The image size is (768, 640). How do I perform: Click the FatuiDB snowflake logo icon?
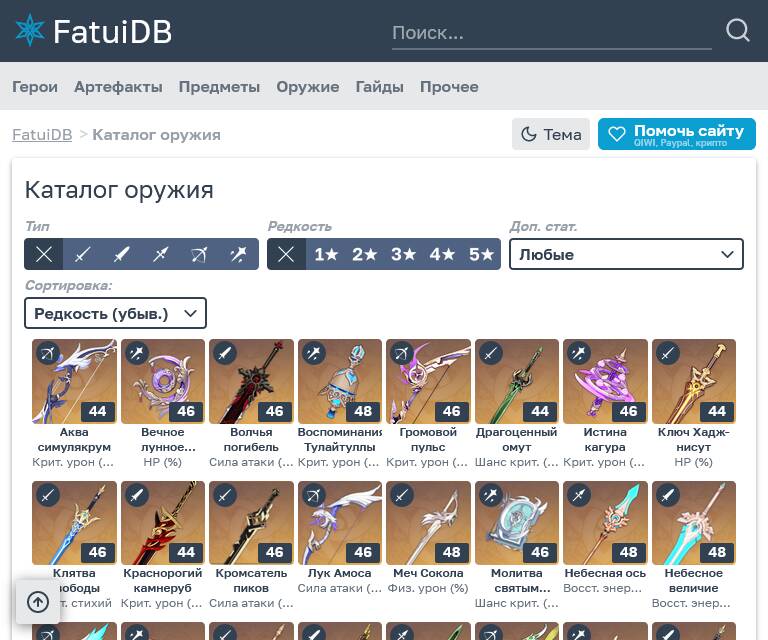click(30, 30)
